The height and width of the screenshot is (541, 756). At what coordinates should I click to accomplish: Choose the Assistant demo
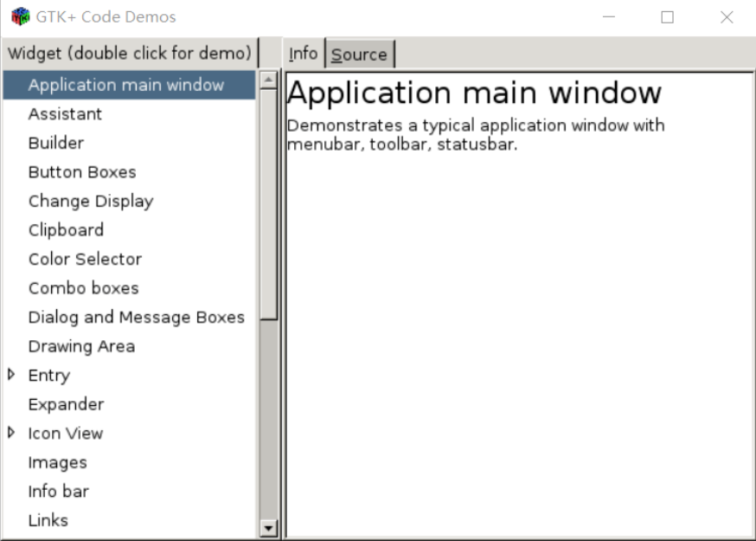[65, 113]
